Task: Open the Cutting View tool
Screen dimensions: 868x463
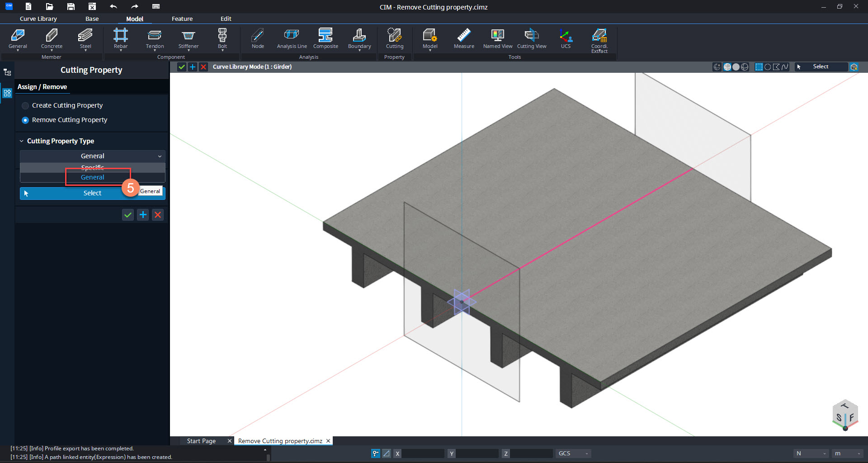Action: click(532, 38)
